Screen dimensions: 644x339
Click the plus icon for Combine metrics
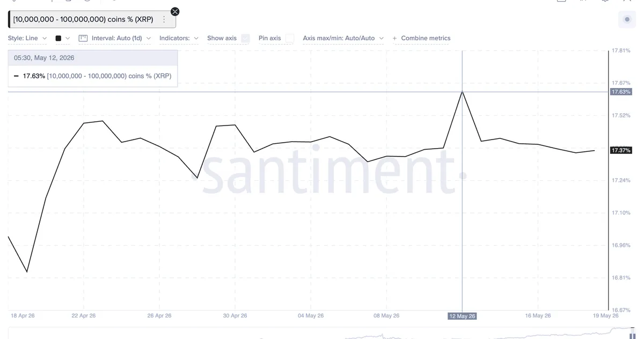coord(395,38)
